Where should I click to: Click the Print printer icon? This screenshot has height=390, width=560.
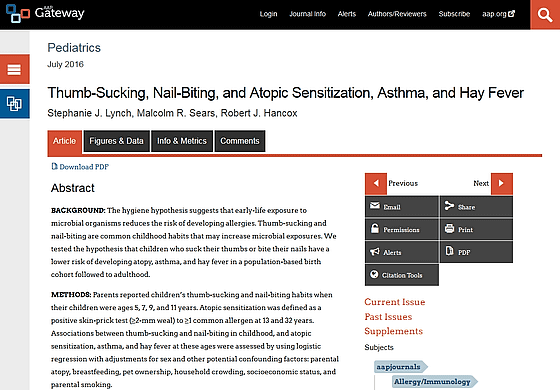pos(449,229)
